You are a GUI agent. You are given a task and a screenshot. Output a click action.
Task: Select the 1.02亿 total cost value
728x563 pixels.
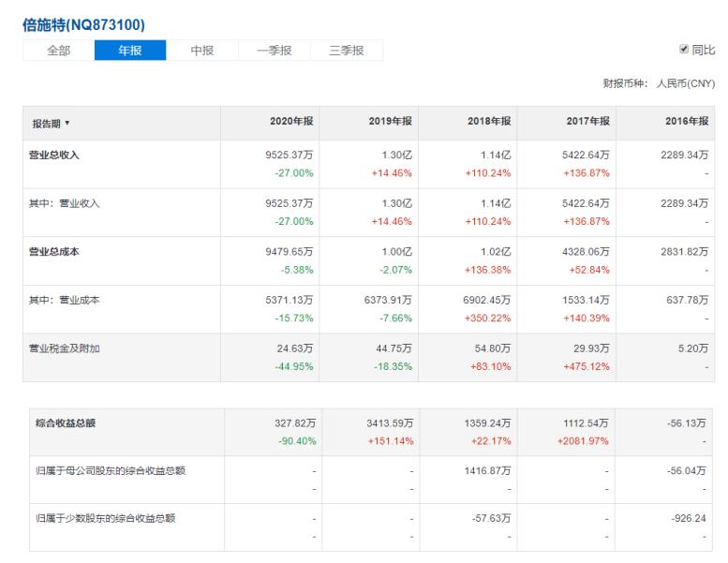[x=496, y=252]
